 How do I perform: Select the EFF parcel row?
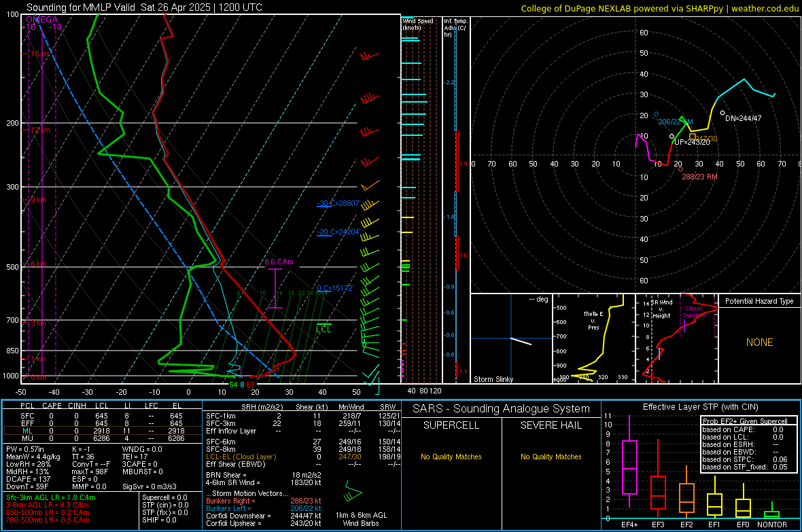(101, 423)
